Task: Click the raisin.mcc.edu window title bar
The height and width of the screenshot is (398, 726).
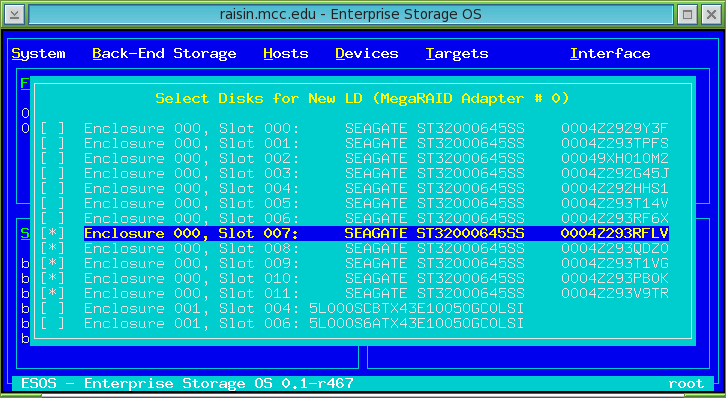Action: [350, 14]
